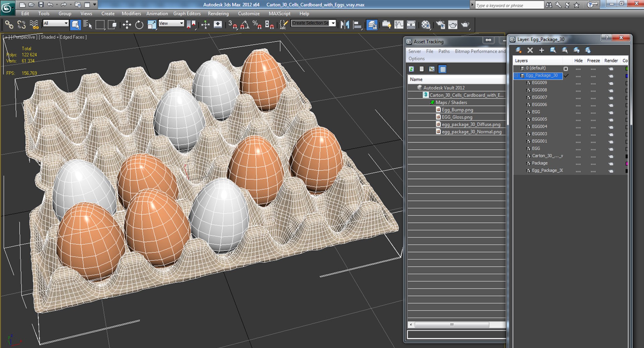Select the Select and Move tool
The width and height of the screenshot is (644, 348).
click(x=127, y=25)
